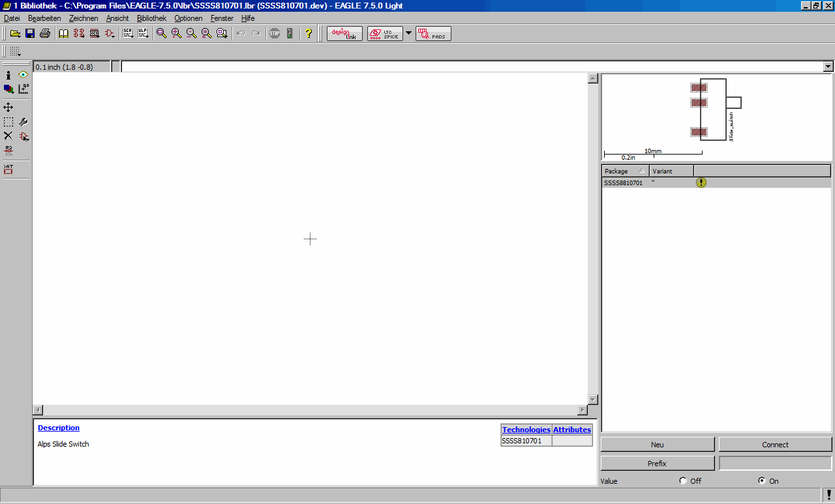Click the Zoom out magnifier
The width and height of the screenshot is (835, 504).
[191, 33]
